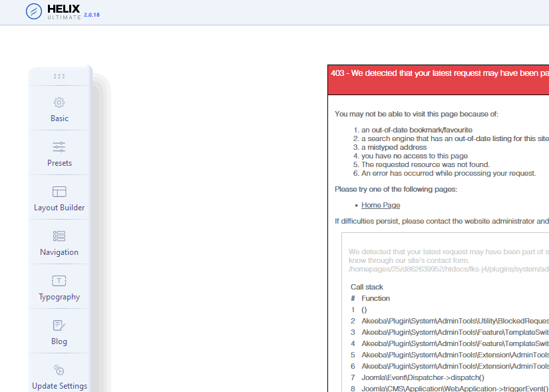549x392 pixels.
Task: Click the drag handle dots on the sidebar
Action: click(59, 76)
